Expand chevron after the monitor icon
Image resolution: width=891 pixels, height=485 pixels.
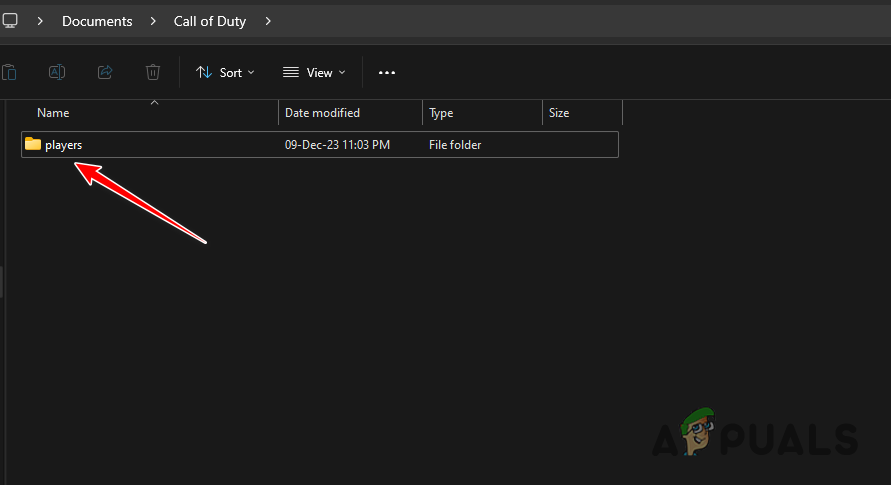click(40, 21)
